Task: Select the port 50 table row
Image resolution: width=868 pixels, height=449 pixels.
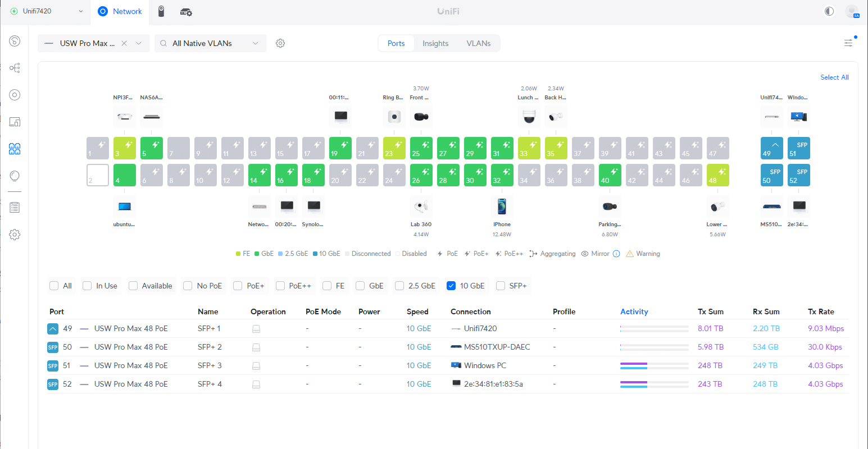Action: pyautogui.click(x=448, y=347)
